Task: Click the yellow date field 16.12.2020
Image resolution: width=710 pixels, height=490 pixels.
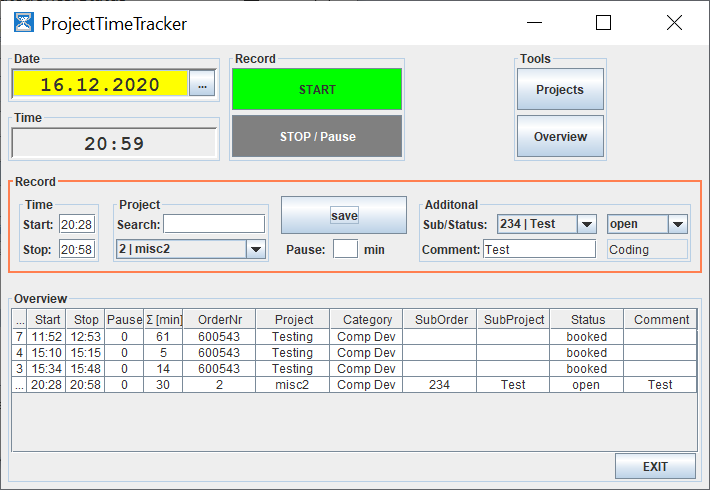Action: click(x=100, y=86)
